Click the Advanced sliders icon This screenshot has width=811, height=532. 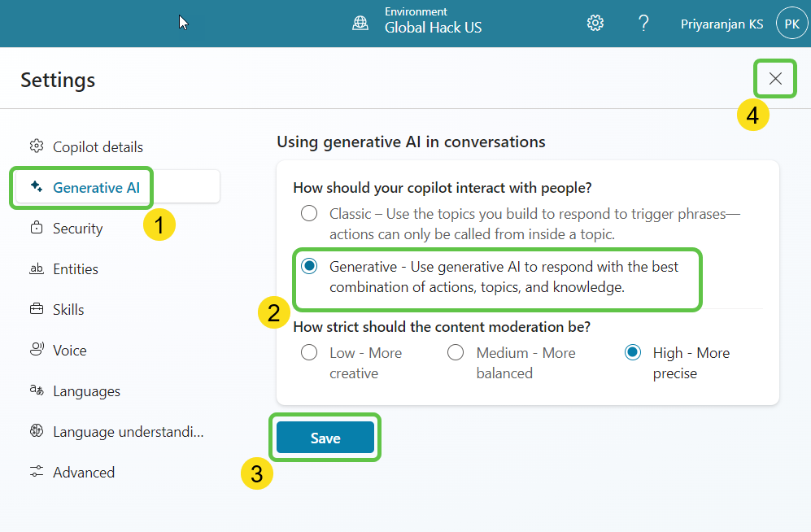[x=36, y=472]
